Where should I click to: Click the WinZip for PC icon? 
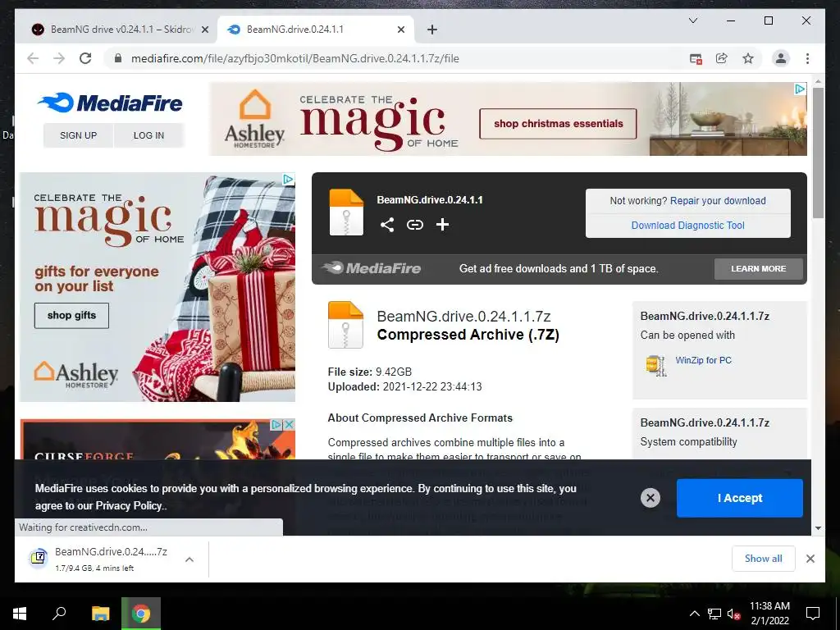[x=655, y=365]
